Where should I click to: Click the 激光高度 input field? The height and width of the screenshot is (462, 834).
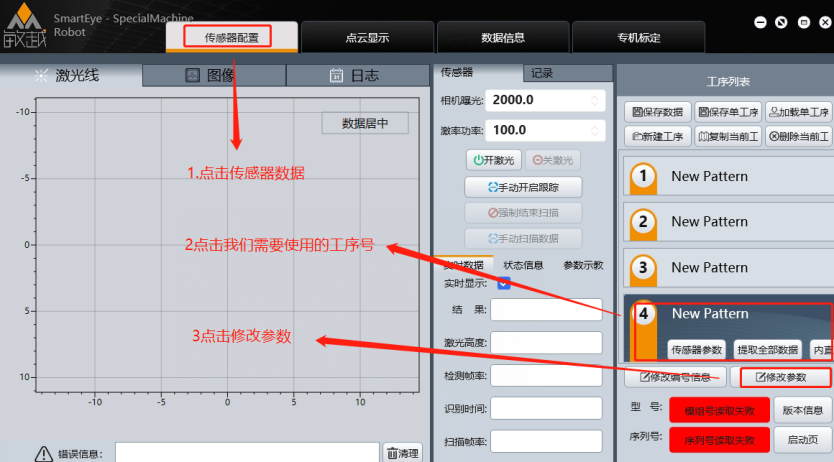coord(546,343)
